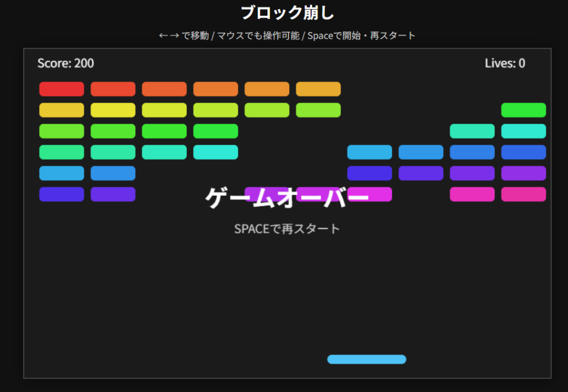Click the lone green block on the right side

point(524,110)
